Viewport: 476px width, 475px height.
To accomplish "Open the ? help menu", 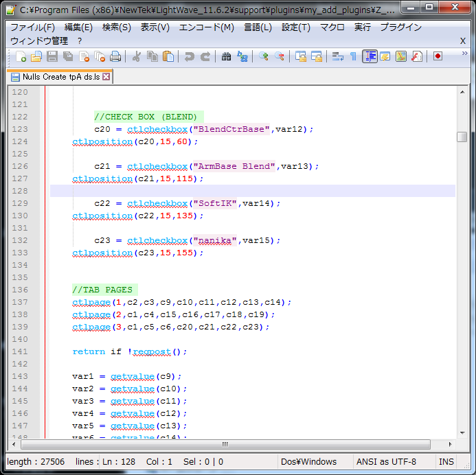I will 80,41.
